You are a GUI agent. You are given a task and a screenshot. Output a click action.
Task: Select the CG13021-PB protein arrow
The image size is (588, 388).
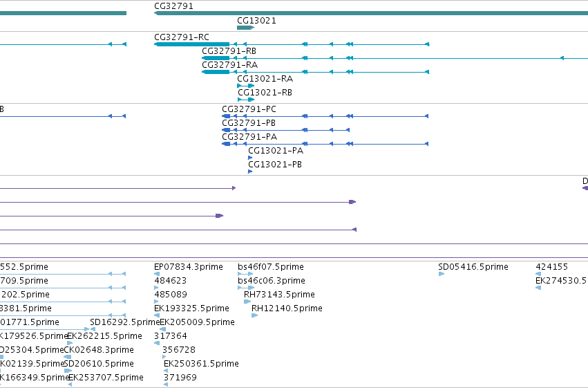click(x=250, y=172)
